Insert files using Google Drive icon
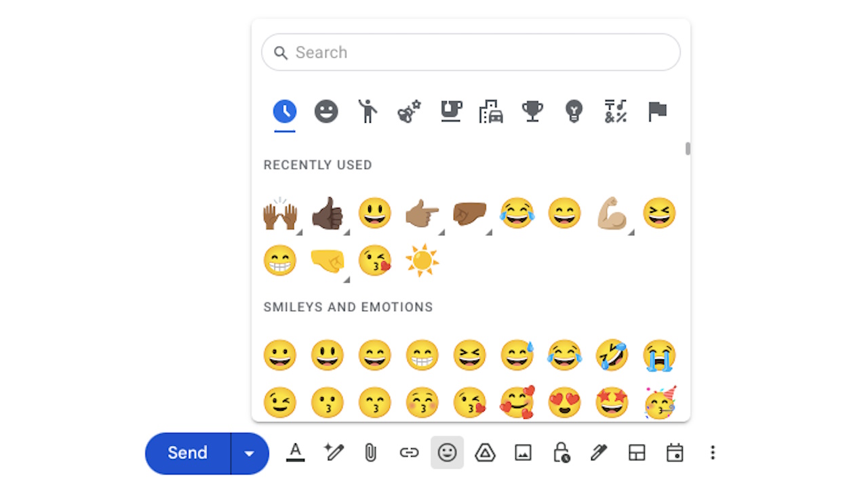Image resolution: width=868 pixels, height=488 pixels. 485,453
